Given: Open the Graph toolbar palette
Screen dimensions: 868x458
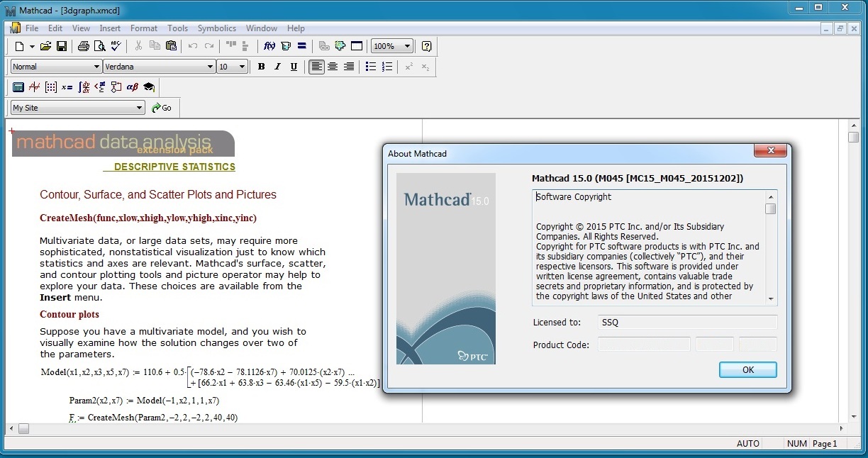Looking at the screenshot, I should point(34,87).
